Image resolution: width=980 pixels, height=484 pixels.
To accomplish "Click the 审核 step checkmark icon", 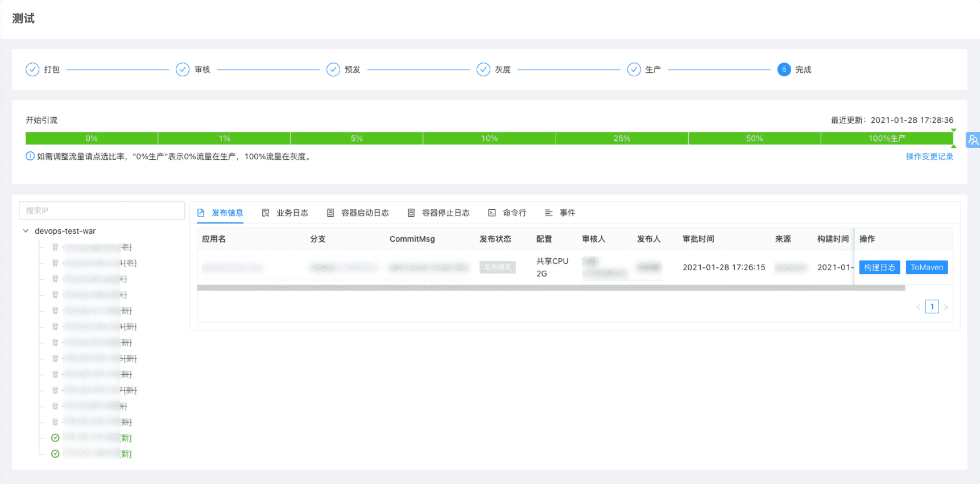I will [x=183, y=69].
